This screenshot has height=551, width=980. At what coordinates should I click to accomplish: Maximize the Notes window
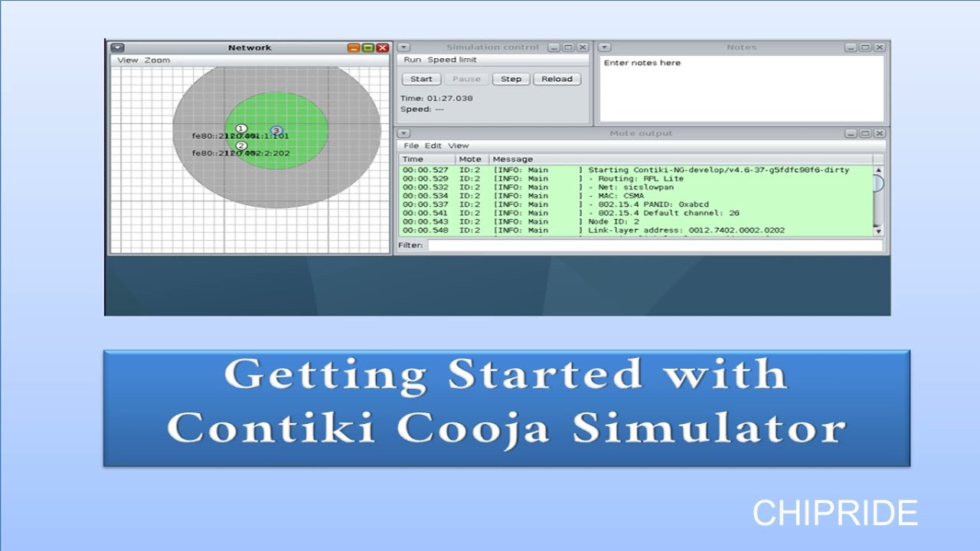(x=864, y=47)
